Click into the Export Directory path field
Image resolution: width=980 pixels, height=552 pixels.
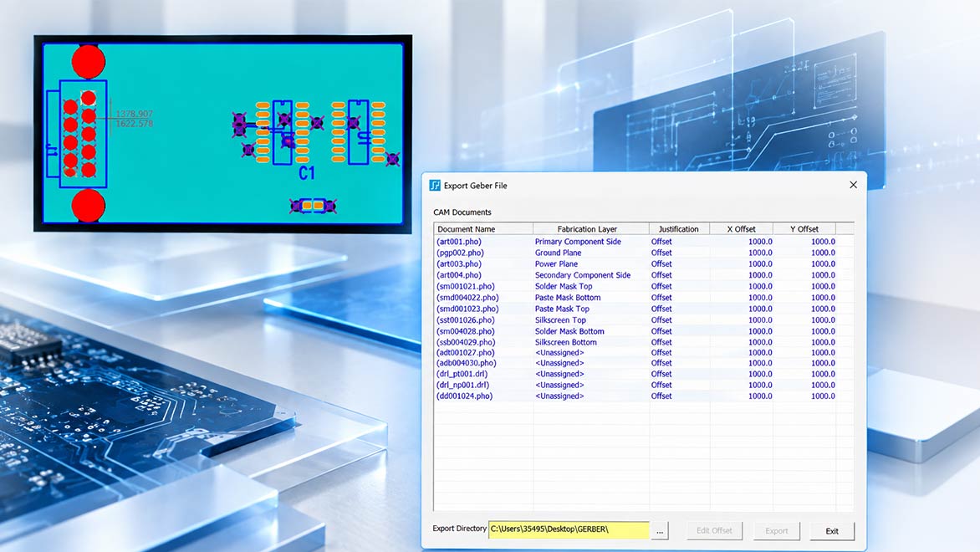(x=569, y=529)
